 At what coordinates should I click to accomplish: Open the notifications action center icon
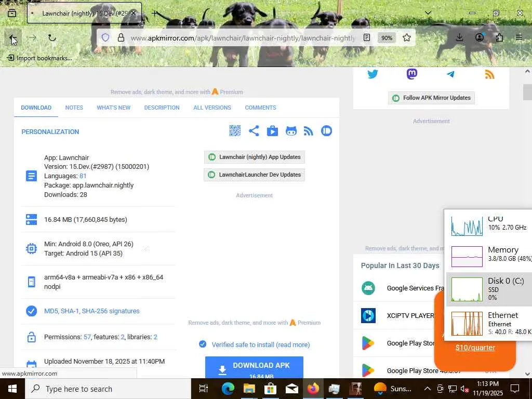[515, 389]
